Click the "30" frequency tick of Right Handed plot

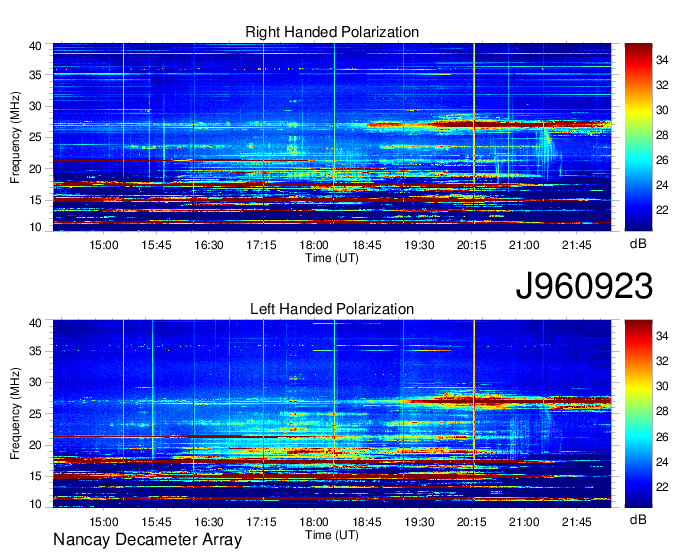tap(36, 106)
